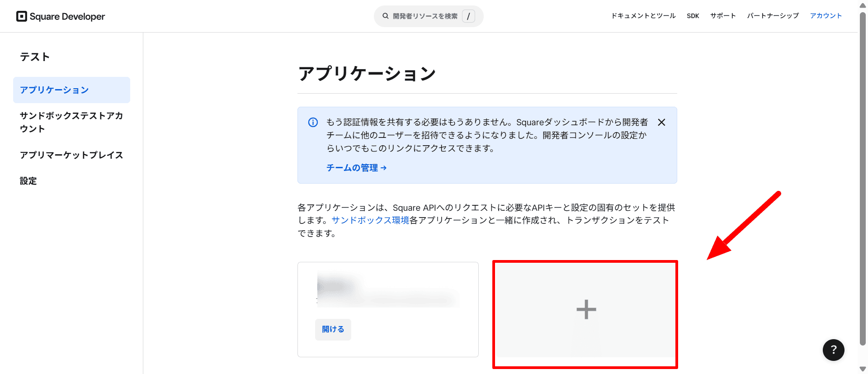Select アプリケーション in the sidebar

71,90
